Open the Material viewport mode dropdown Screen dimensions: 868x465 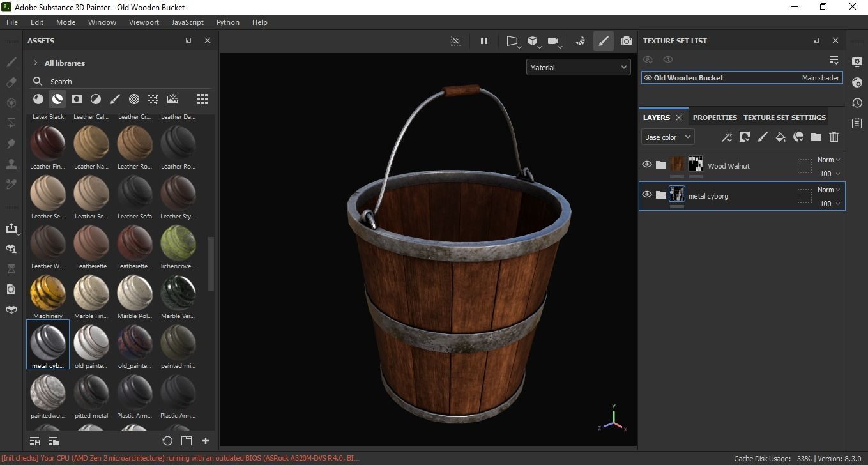tap(578, 67)
